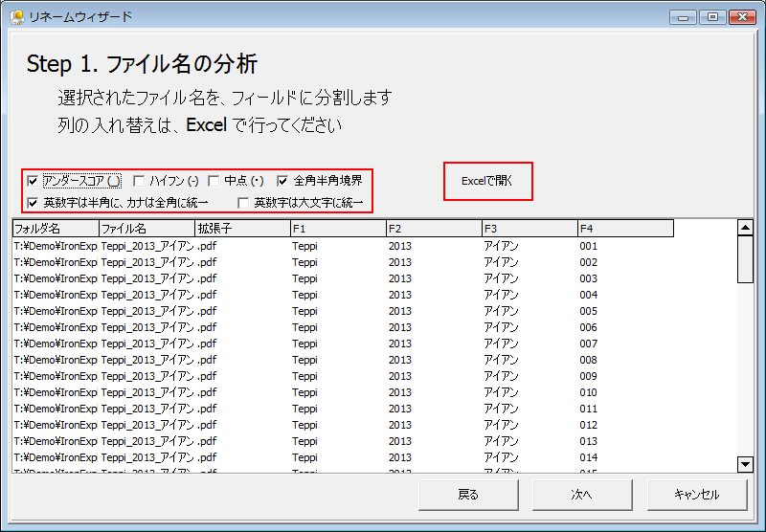Viewport: 766px width, 532px height.
Task: Click the F2 column header
Action: [435, 229]
